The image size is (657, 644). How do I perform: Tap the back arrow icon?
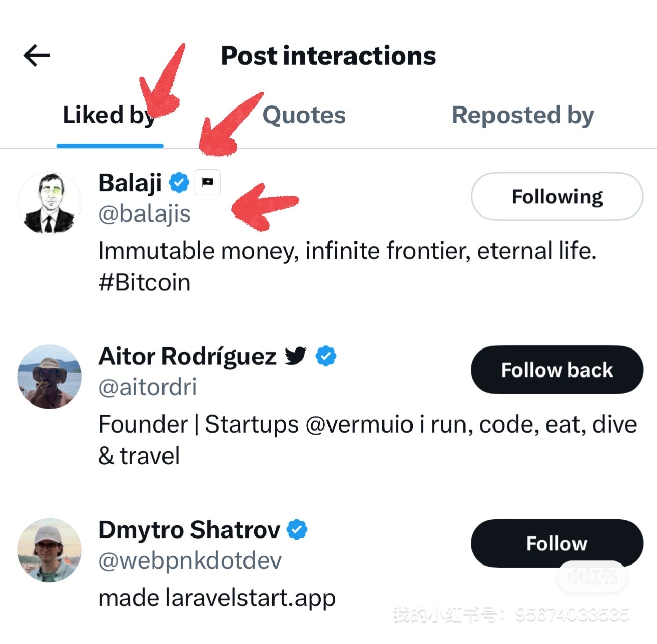[37, 55]
